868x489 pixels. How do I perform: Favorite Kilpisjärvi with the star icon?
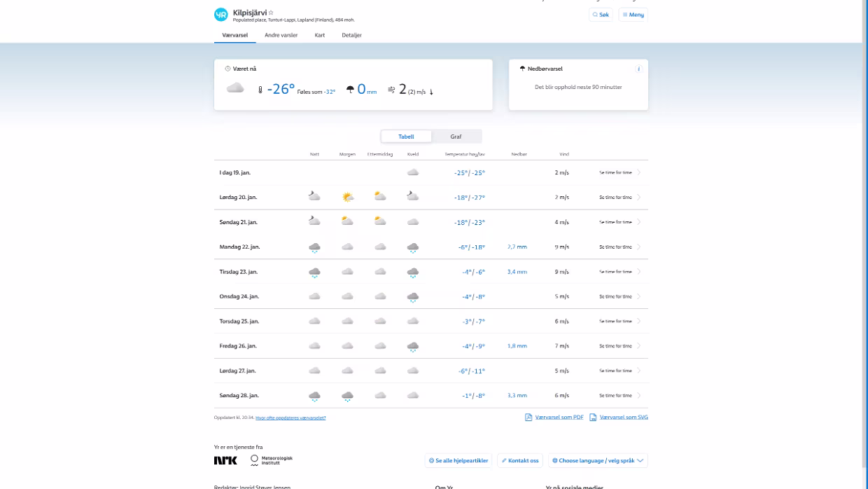(272, 13)
